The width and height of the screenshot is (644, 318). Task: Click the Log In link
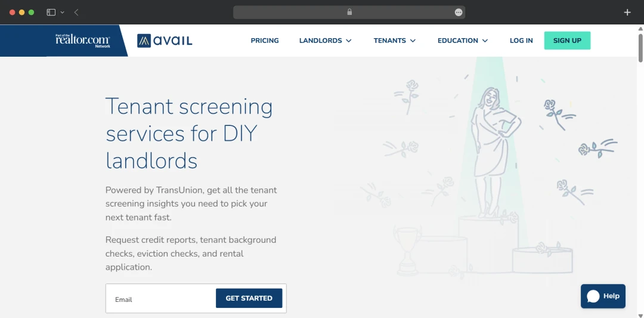click(x=521, y=41)
